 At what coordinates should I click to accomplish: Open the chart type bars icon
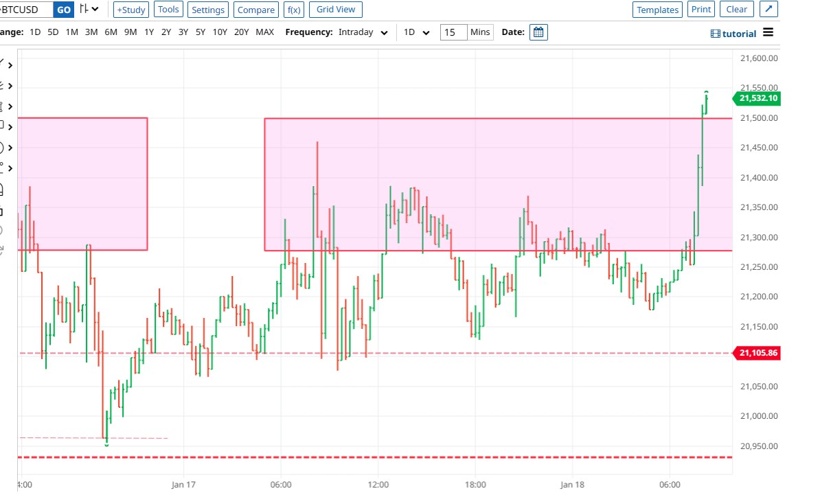(84, 9)
